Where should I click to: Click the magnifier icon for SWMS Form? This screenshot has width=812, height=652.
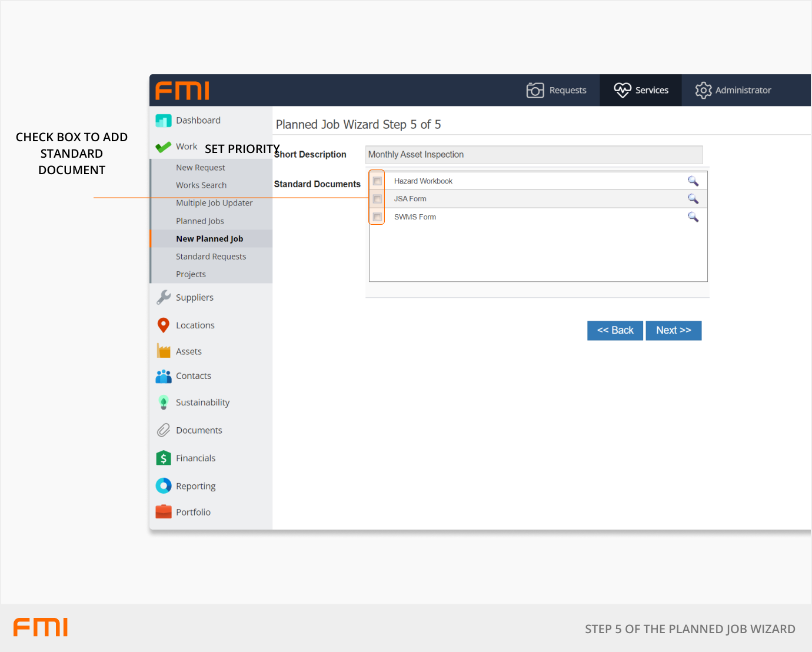(x=693, y=217)
